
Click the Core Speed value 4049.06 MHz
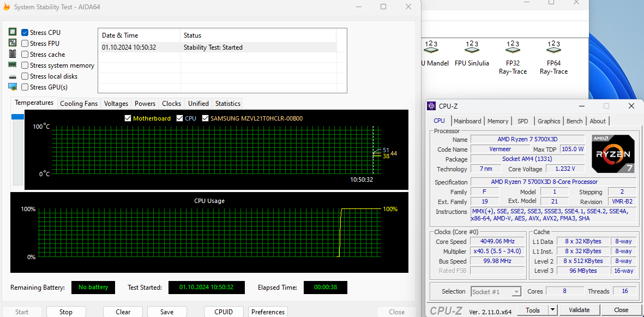[497, 241]
